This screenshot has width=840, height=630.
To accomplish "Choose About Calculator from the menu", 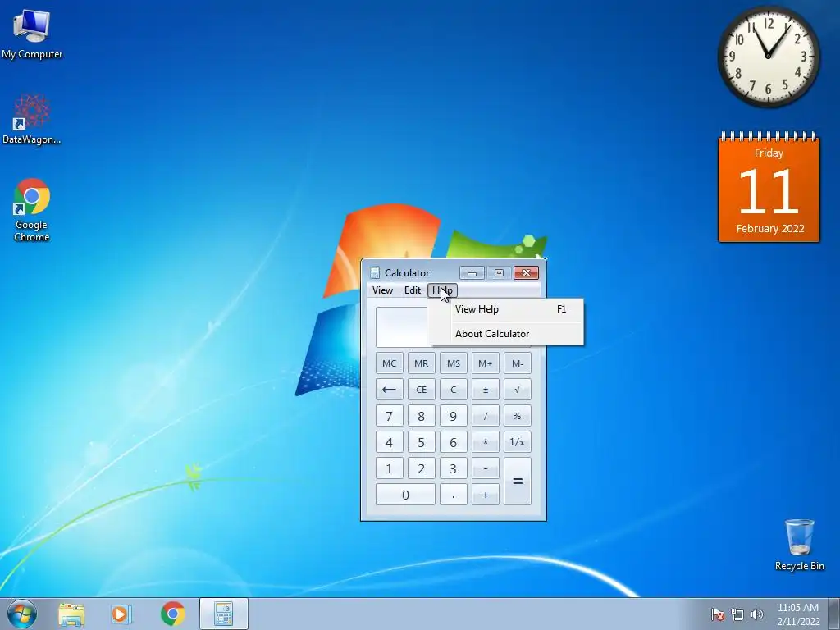I will click(505, 334).
